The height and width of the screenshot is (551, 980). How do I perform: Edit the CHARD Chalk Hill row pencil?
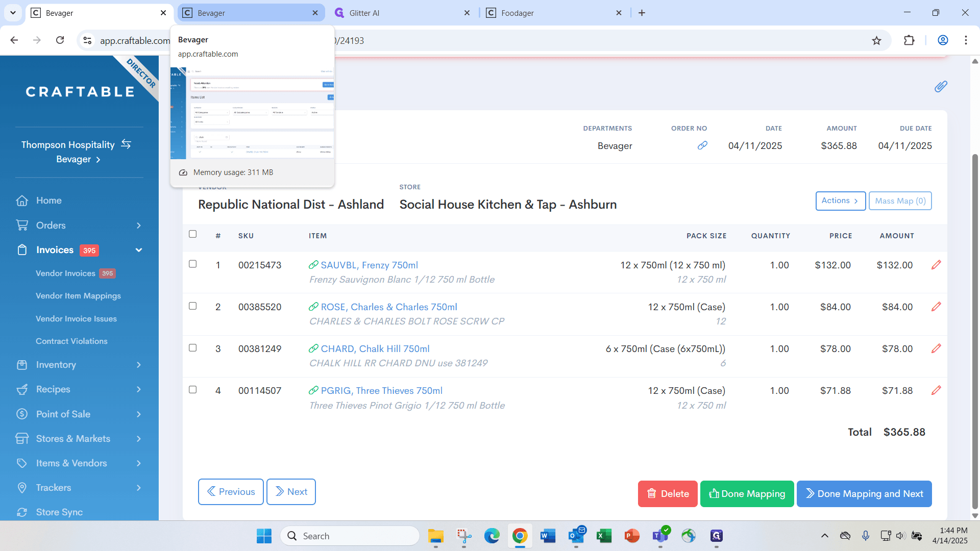936,348
